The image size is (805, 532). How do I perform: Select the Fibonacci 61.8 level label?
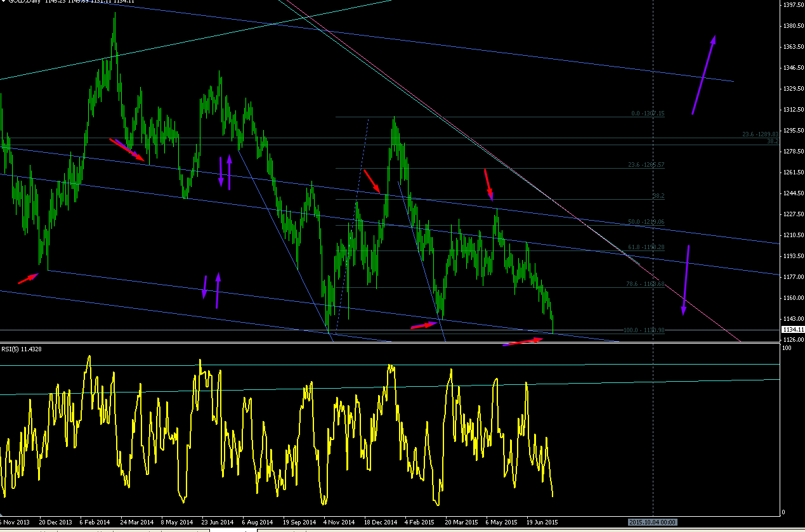[x=646, y=247]
